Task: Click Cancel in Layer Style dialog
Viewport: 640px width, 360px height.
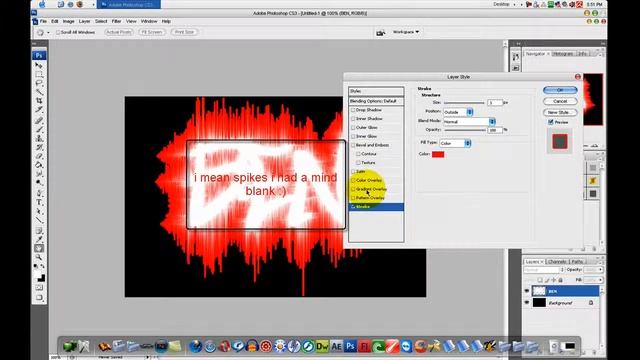Action: click(560, 101)
